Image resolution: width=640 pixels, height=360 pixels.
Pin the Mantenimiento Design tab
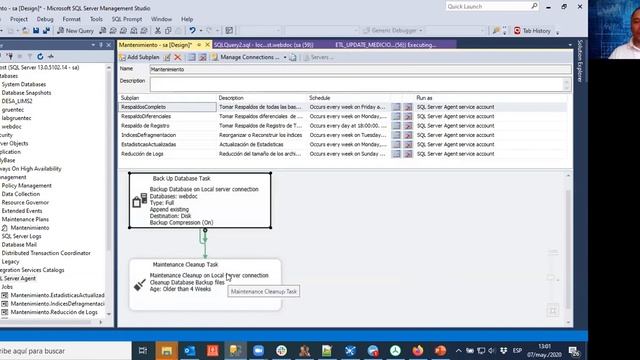pos(199,44)
